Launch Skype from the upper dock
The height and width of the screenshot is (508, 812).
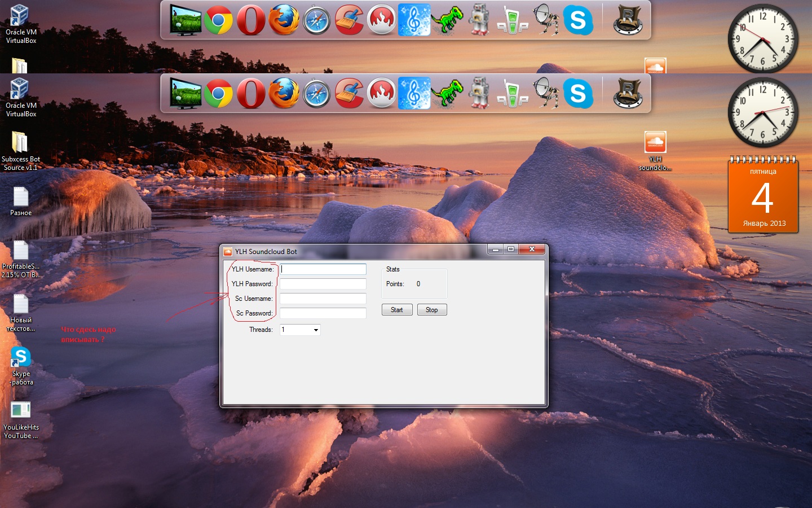point(578,20)
